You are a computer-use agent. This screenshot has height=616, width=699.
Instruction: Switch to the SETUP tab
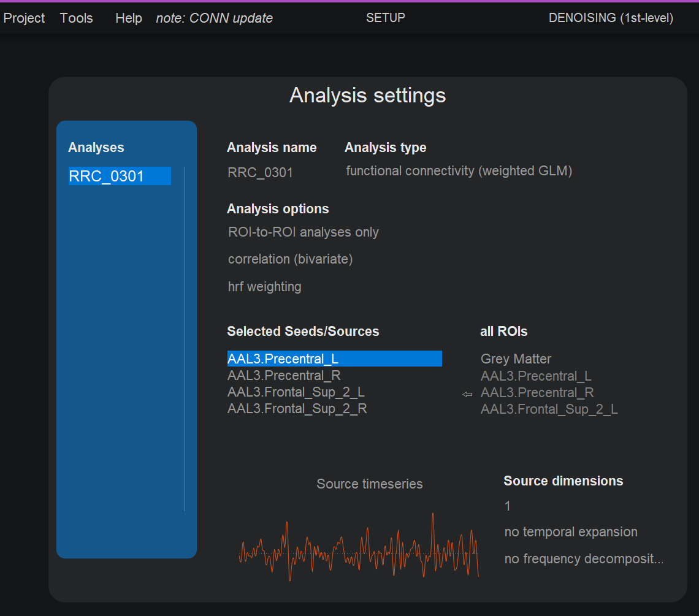point(385,18)
